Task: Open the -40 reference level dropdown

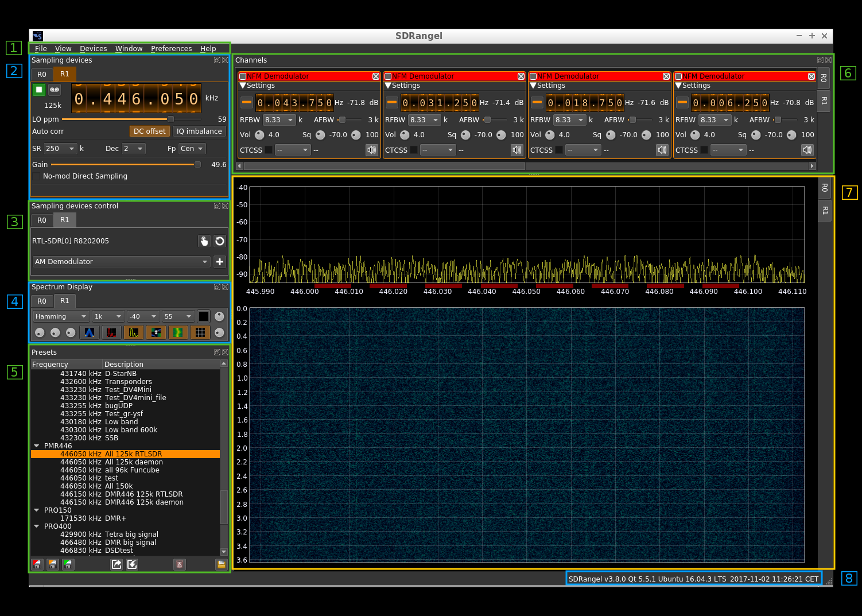Action: [143, 316]
